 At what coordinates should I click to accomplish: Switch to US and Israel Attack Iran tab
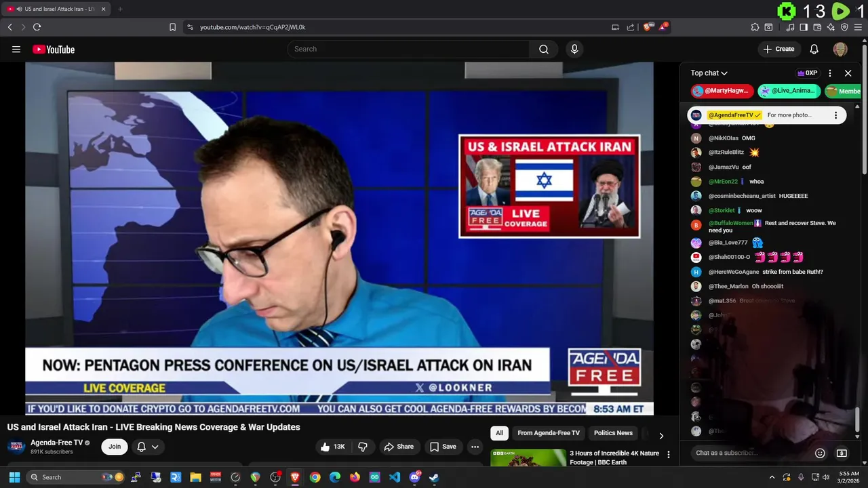(56, 9)
